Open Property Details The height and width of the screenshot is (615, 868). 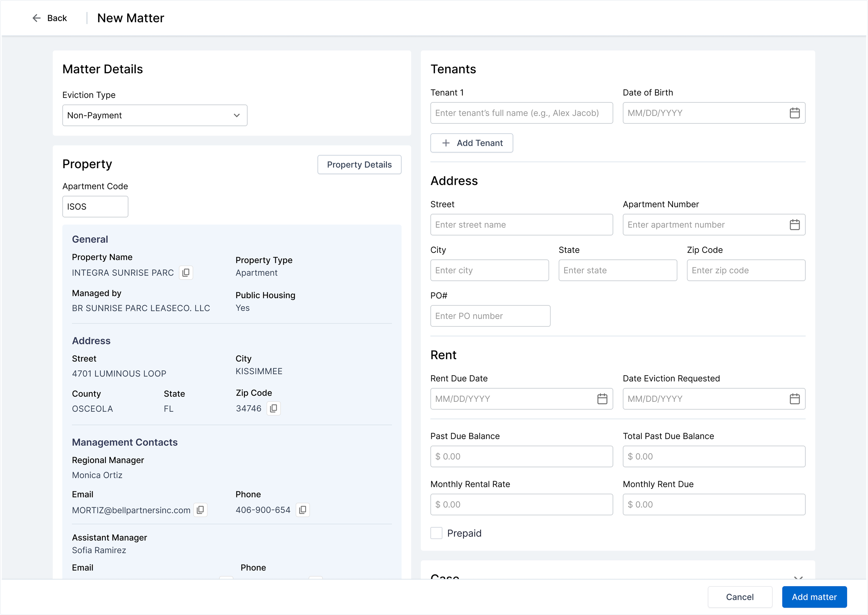click(359, 164)
